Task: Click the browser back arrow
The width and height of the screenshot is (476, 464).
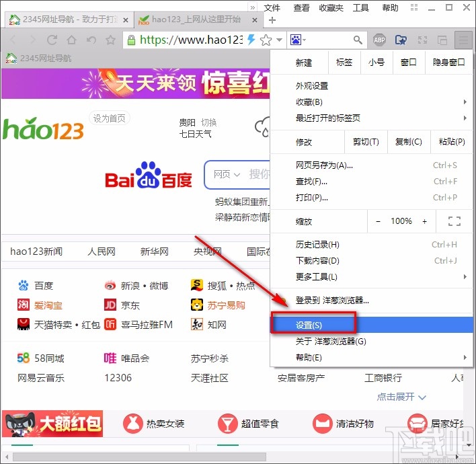Action: (x=13, y=40)
